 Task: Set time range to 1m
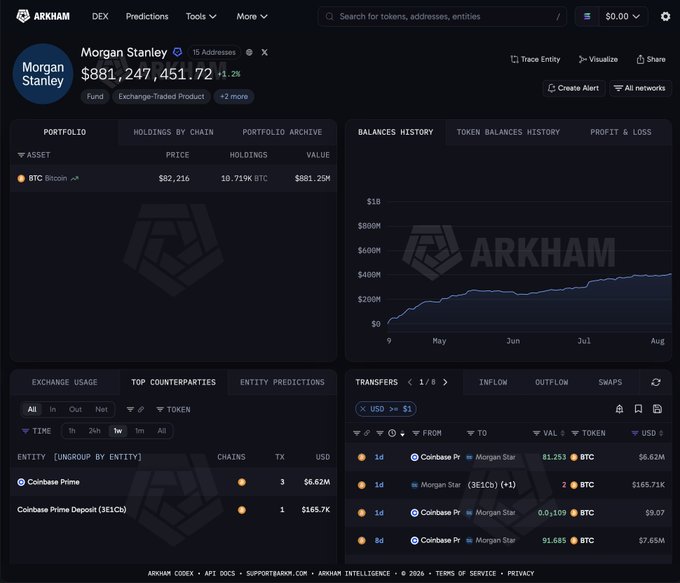[x=140, y=431]
